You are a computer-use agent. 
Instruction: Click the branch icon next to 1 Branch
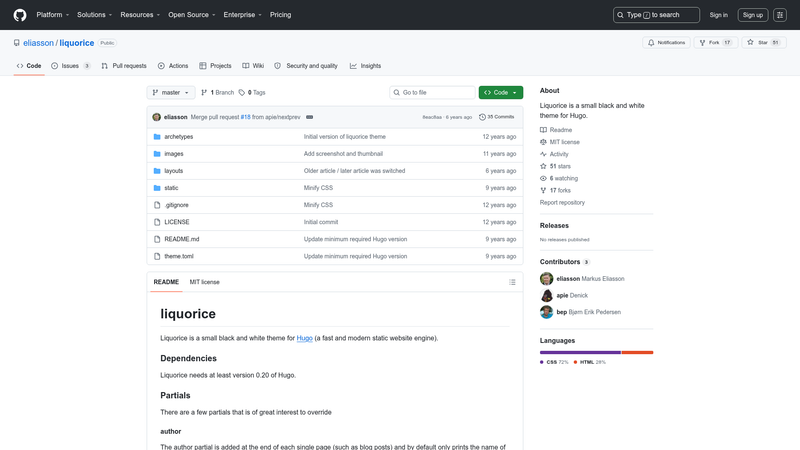(x=204, y=93)
